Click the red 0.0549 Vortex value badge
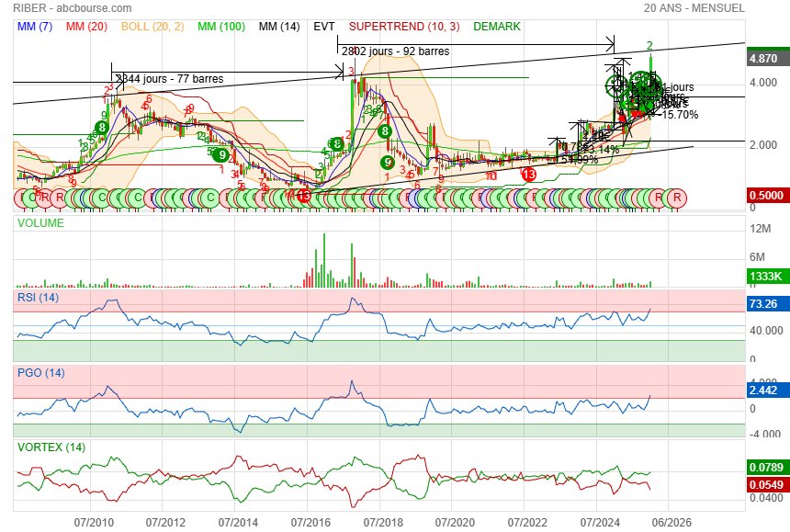This screenshot has width=790, height=532. tap(767, 484)
